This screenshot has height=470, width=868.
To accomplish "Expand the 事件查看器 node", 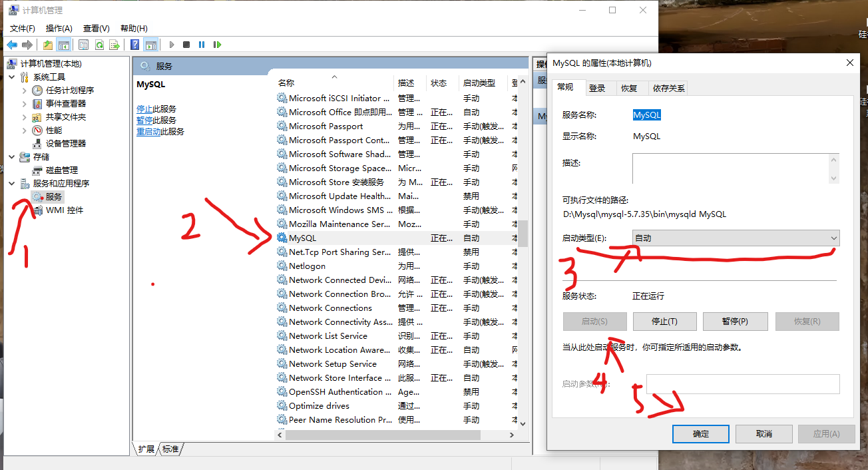I will pos(25,103).
